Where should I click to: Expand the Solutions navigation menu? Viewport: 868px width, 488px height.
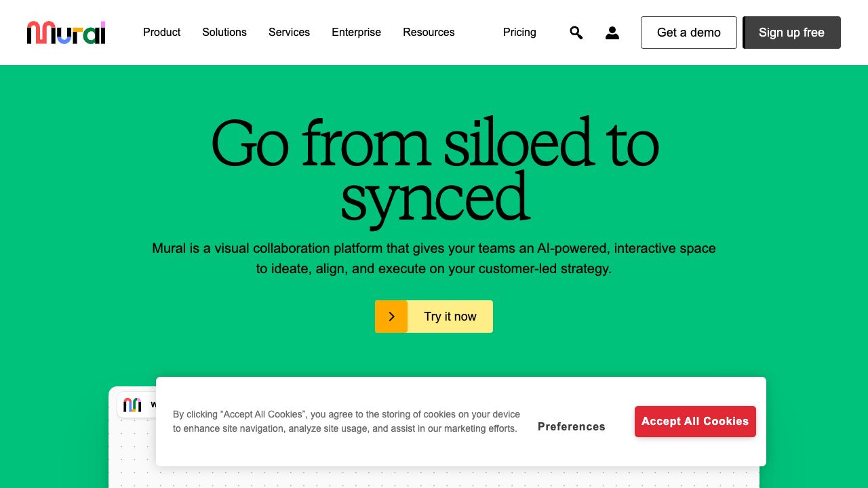tap(224, 33)
